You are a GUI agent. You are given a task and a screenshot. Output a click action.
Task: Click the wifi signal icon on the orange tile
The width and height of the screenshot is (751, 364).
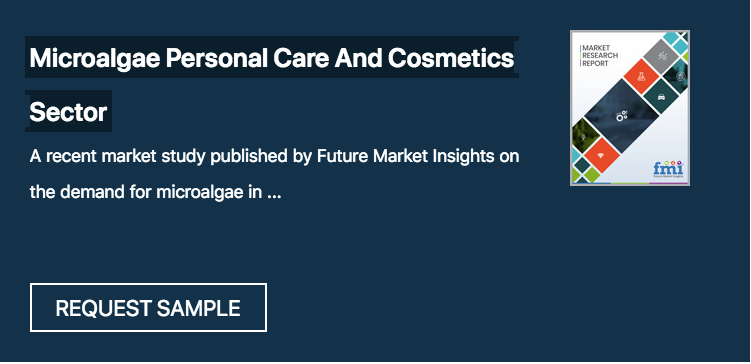tap(601, 155)
